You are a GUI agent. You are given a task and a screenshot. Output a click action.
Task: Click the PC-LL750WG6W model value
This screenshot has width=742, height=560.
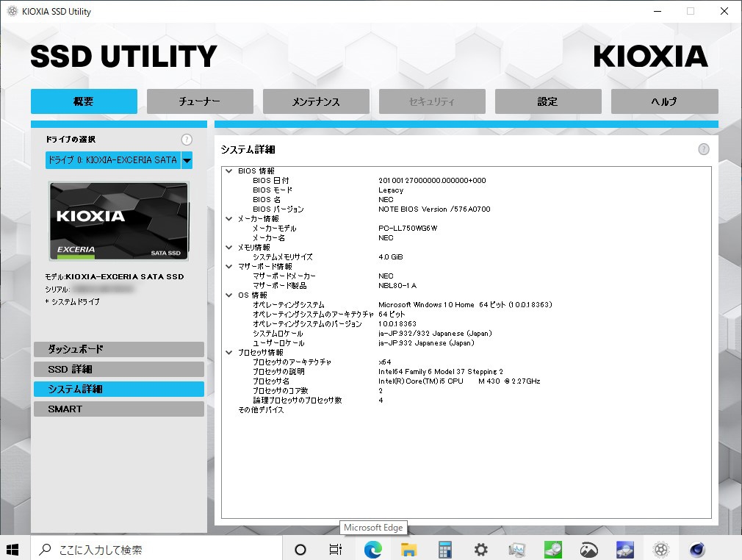(x=408, y=228)
